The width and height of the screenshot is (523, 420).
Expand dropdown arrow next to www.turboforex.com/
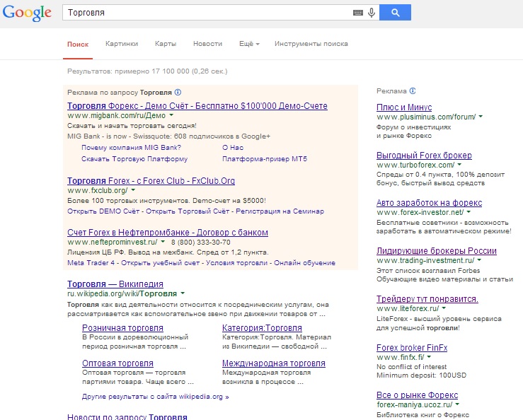coord(459,164)
